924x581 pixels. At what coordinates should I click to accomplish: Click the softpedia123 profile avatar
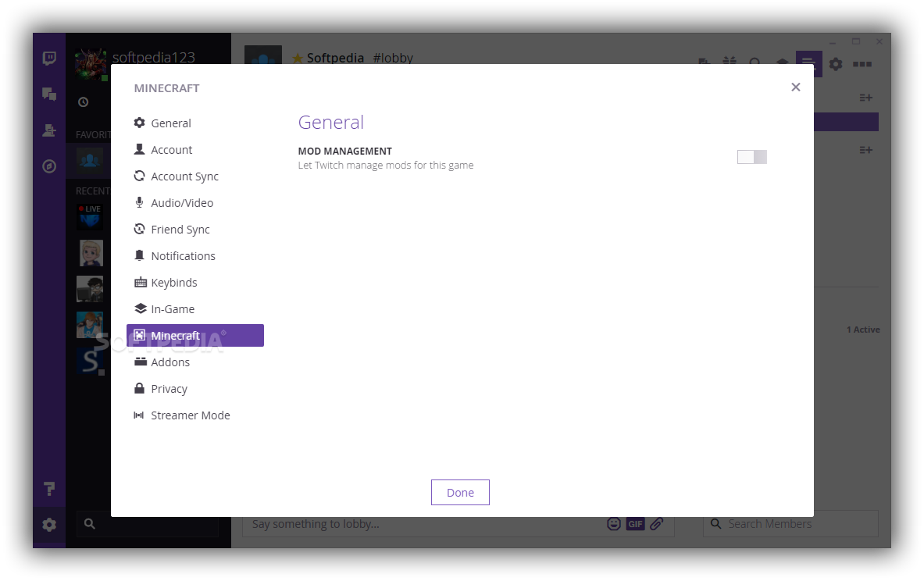91,64
